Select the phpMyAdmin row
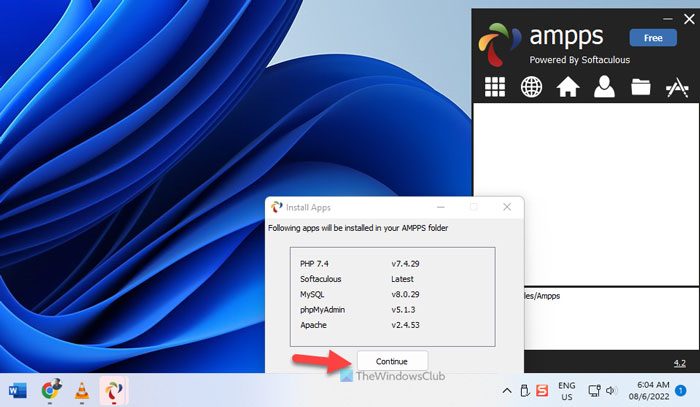Image resolution: width=700 pixels, height=407 pixels. 358,310
